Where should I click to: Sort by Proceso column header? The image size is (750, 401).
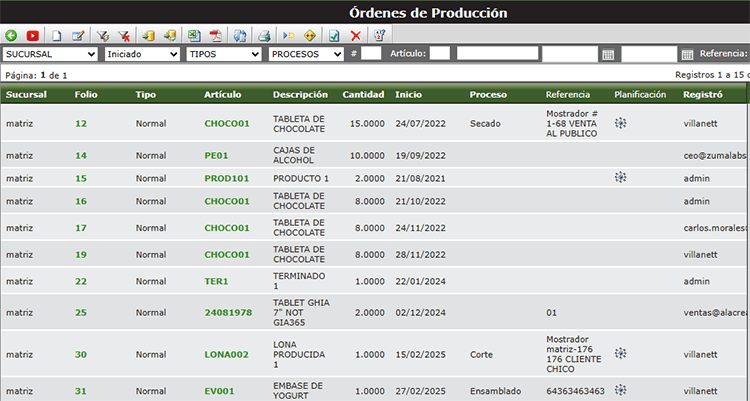point(488,94)
